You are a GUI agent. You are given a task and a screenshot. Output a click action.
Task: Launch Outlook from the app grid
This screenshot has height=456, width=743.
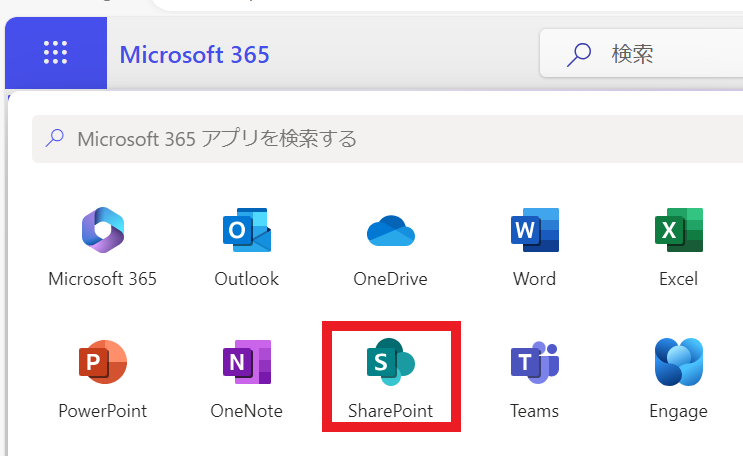(x=247, y=230)
